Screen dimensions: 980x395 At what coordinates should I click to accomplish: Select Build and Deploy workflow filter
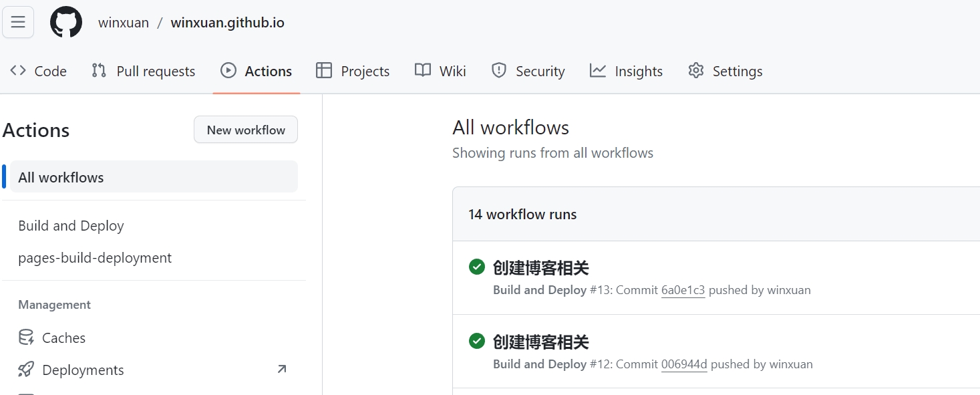71,226
